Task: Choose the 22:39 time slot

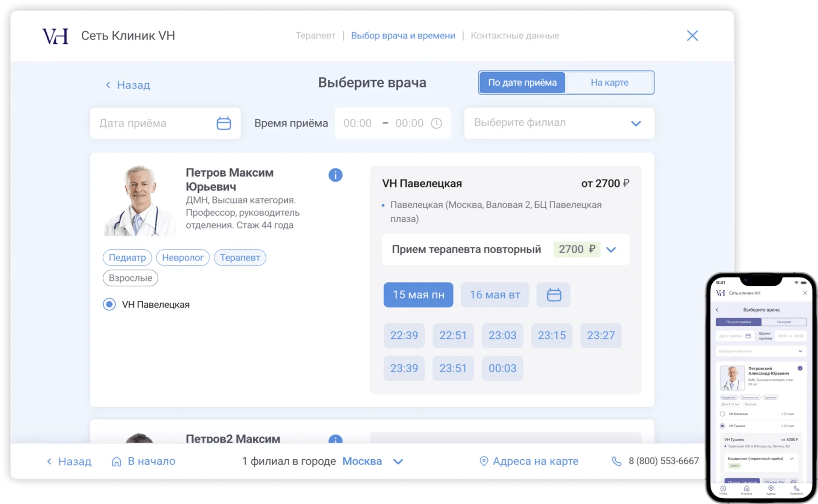Action: coord(404,335)
